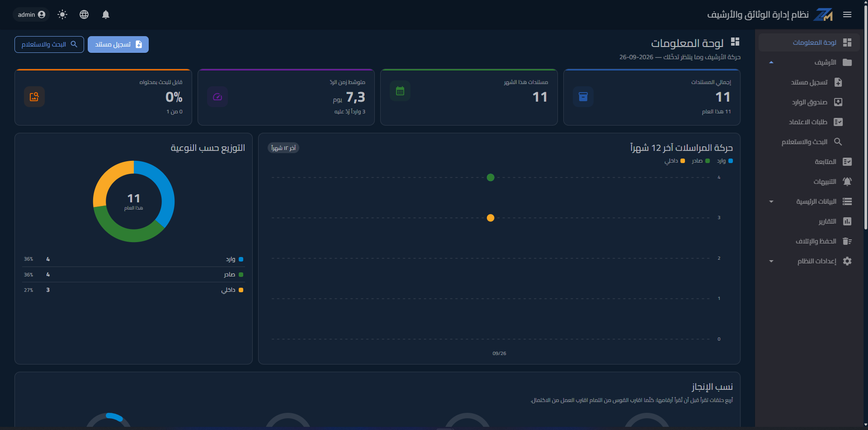Toggle صادر series in chart legend
Image resolution: width=868 pixels, height=430 pixels.
pyautogui.click(x=701, y=161)
